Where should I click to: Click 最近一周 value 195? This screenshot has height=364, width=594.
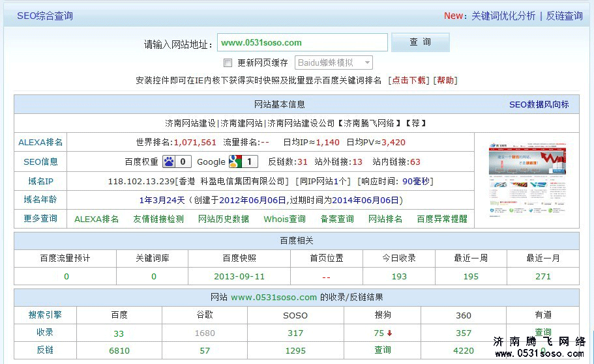coord(471,277)
